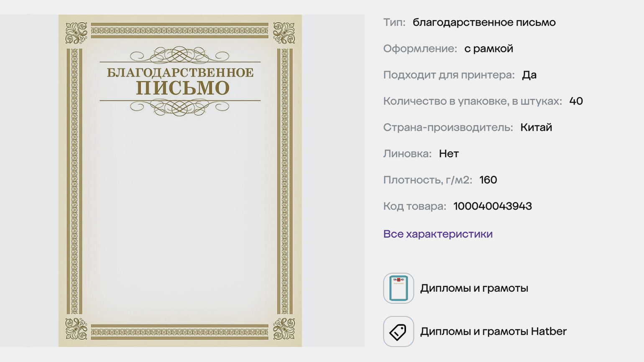Screen dimensions: 644x362
Task: Click the country value Китай
Action: (x=536, y=127)
